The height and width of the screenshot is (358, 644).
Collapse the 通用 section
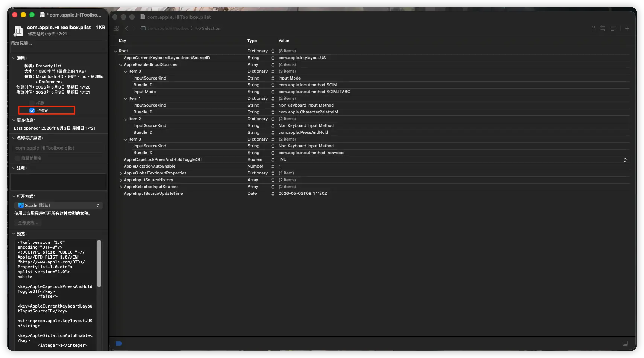[14, 58]
